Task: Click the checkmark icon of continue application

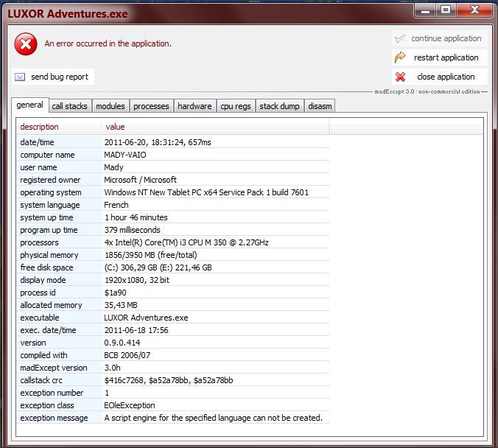Action: pos(400,39)
